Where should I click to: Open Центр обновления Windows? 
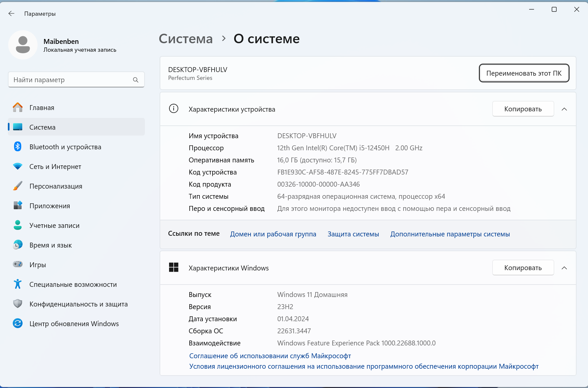(x=76, y=323)
